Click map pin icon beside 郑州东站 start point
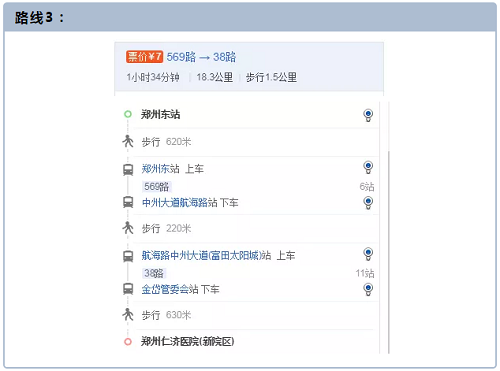The width and height of the screenshot is (500, 371). [368, 115]
